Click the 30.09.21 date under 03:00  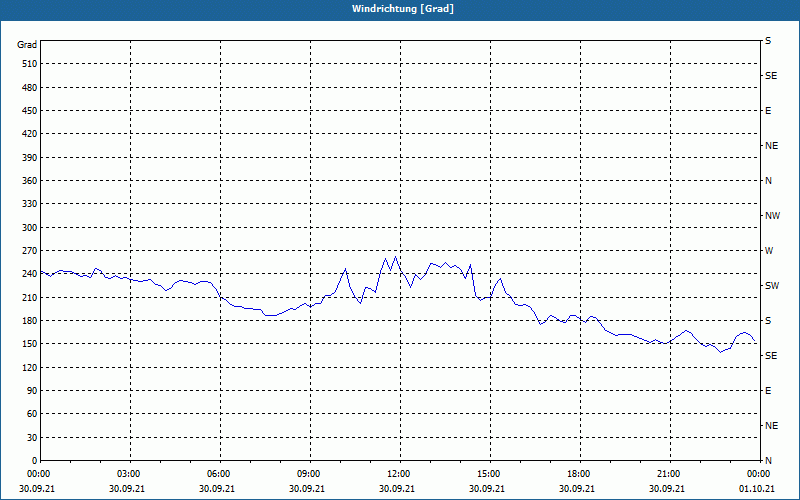coord(127,489)
